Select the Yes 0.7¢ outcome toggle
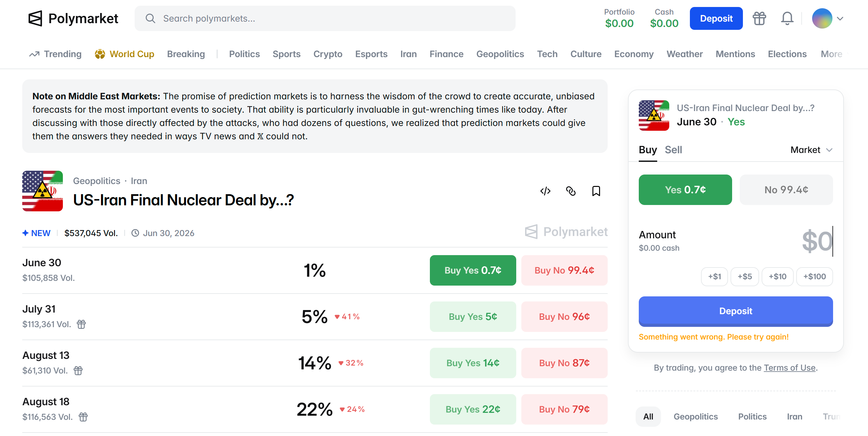Image resolution: width=868 pixels, height=436 pixels. (685, 189)
